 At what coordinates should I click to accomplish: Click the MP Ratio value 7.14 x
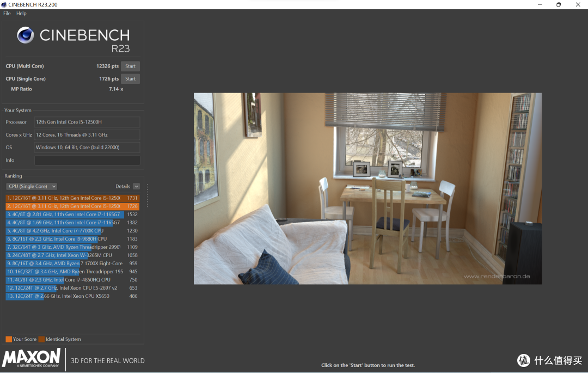tap(116, 89)
